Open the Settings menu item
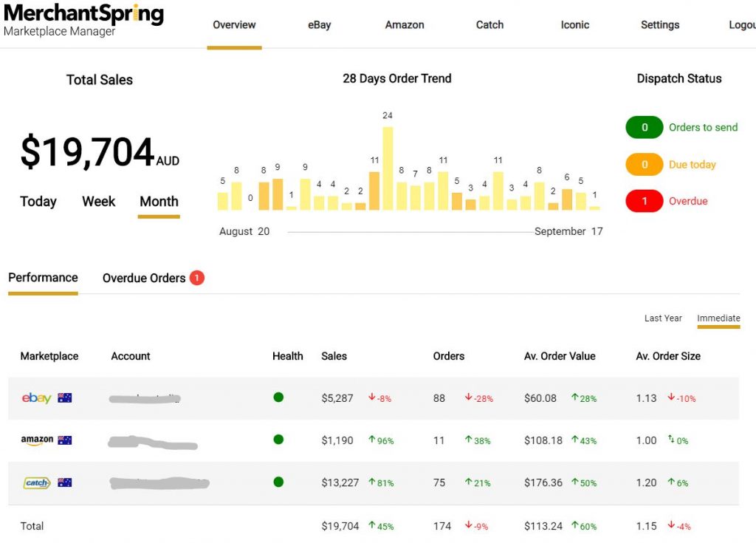This screenshot has width=756, height=543. click(659, 24)
